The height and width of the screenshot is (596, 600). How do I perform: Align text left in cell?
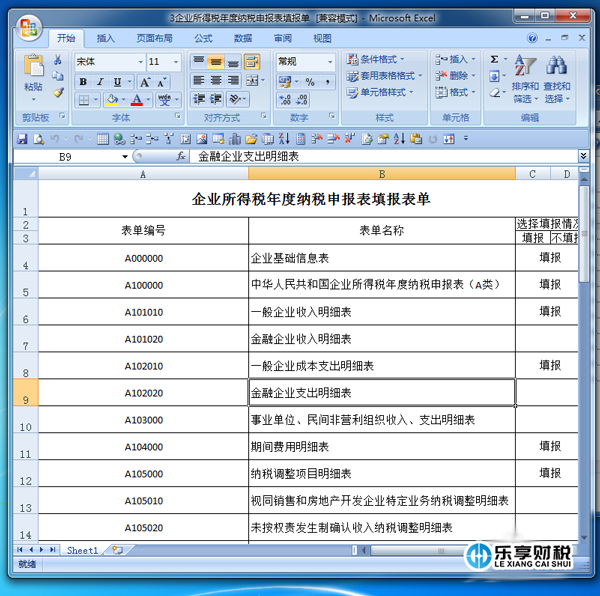click(x=199, y=80)
